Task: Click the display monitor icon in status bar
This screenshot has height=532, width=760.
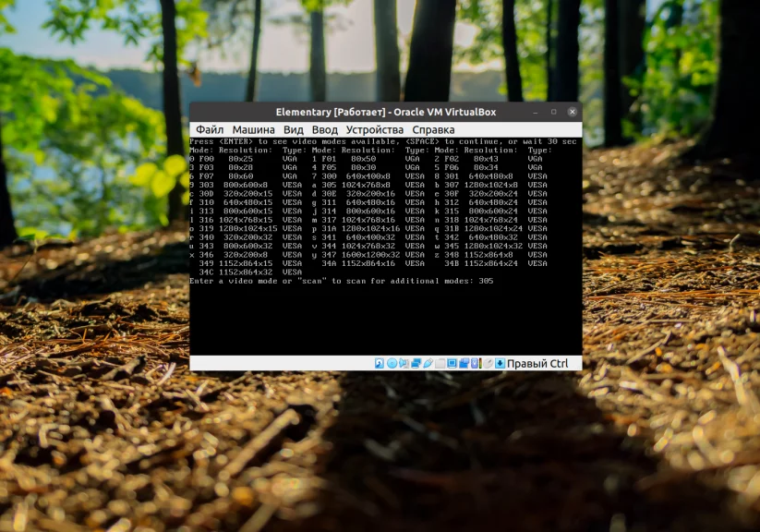Action: [x=452, y=363]
